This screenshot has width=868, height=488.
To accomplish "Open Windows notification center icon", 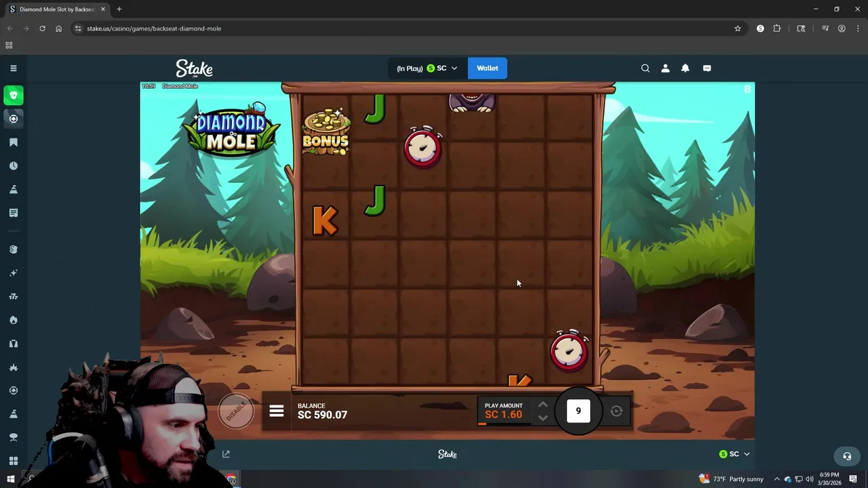I will tap(853, 479).
